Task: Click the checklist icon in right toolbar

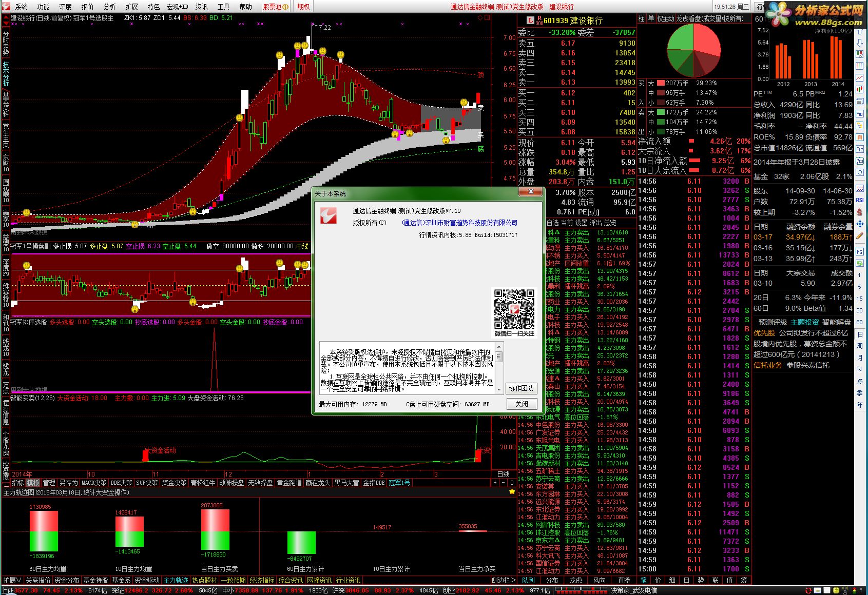Action: tap(860, 53)
